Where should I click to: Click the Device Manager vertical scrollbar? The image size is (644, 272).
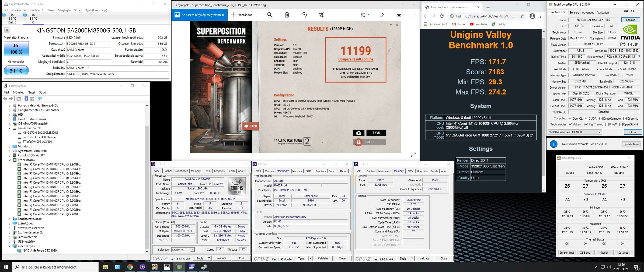click(x=147, y=178)
